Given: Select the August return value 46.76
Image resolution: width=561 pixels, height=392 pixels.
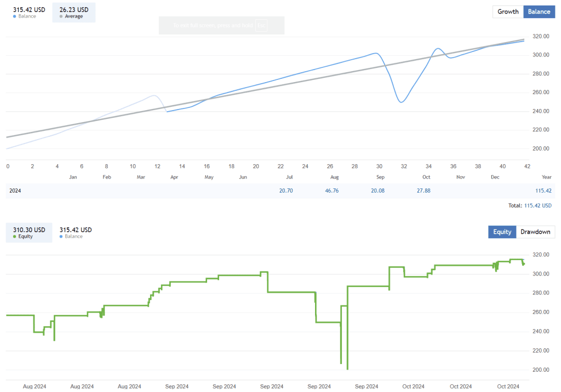Looking at the screenshot, I should [331, 191].
